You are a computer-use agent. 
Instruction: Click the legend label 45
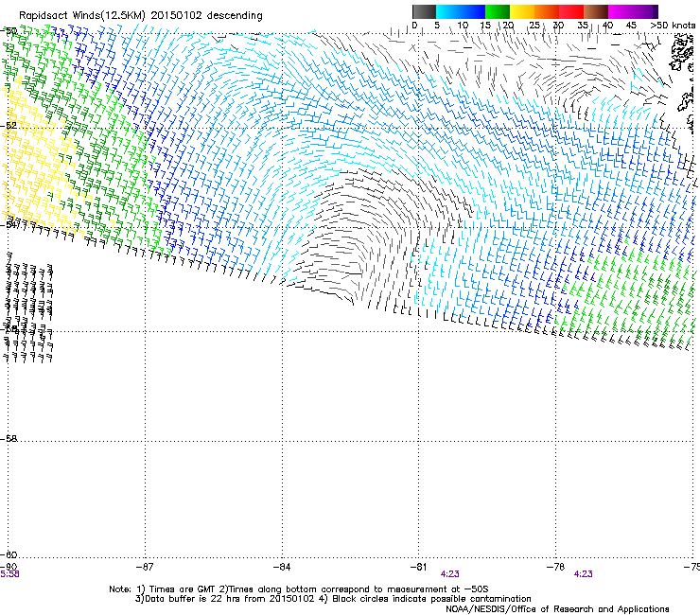click(x=631, y=26)
